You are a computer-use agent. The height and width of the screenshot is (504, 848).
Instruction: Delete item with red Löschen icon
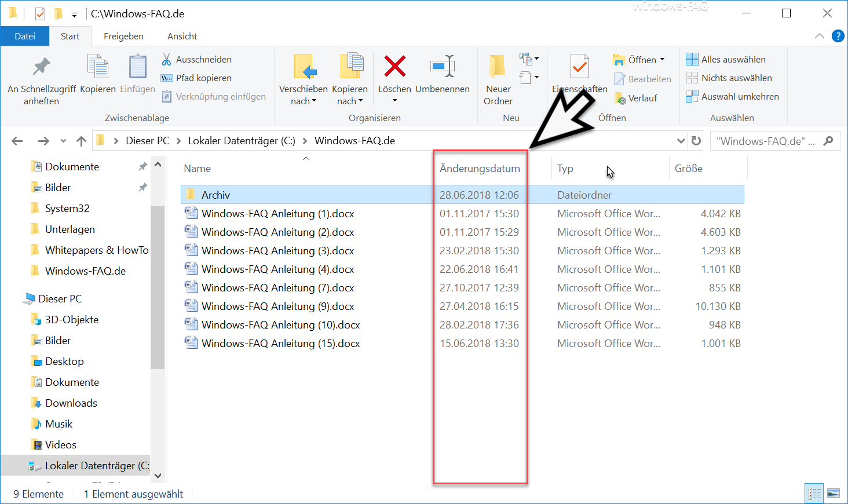click(394, 67)
